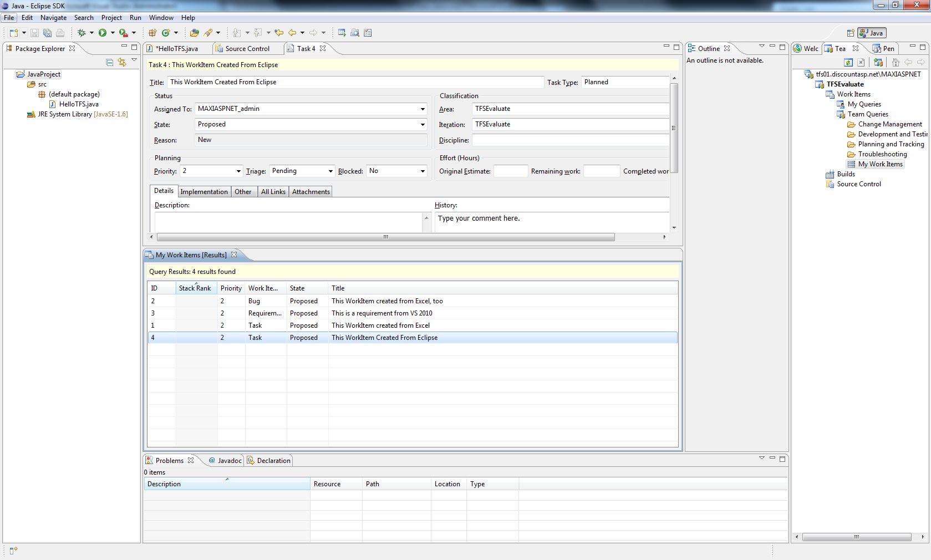Click the task form horizontal scrollbar
Screen dimensions: 931x560
[386, 237]
